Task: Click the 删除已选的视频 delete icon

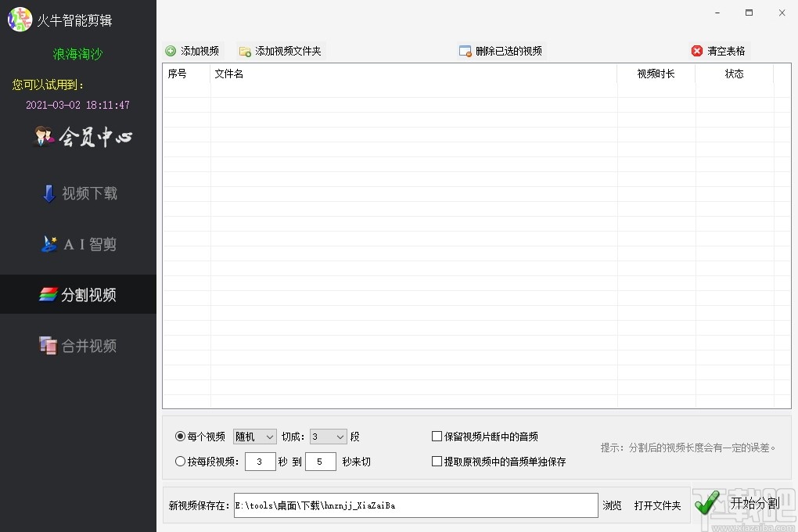Action: pos(465,50)
